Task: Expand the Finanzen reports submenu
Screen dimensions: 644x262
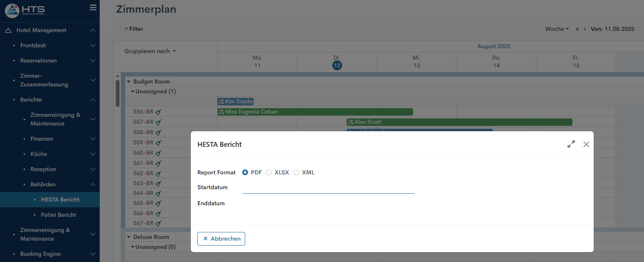Action: (93, 139)
